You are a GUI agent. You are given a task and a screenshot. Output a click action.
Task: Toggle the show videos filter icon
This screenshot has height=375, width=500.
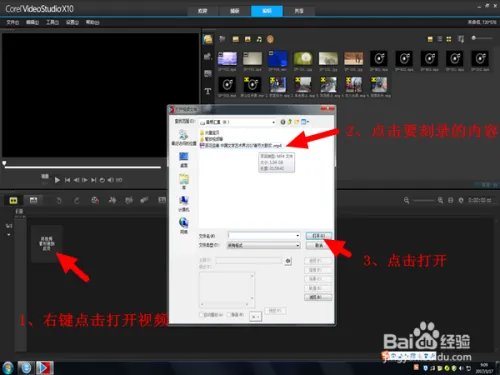pos(236,39)
